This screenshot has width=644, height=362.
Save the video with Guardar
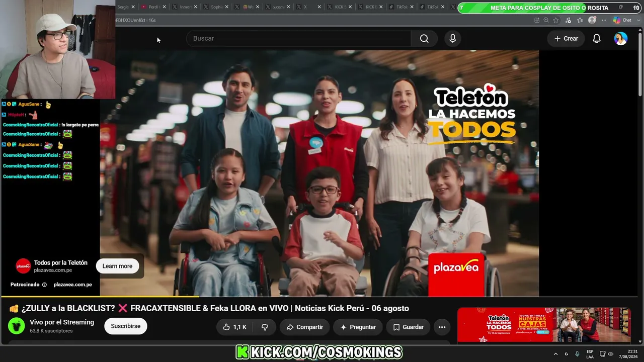tap(408, 327)
